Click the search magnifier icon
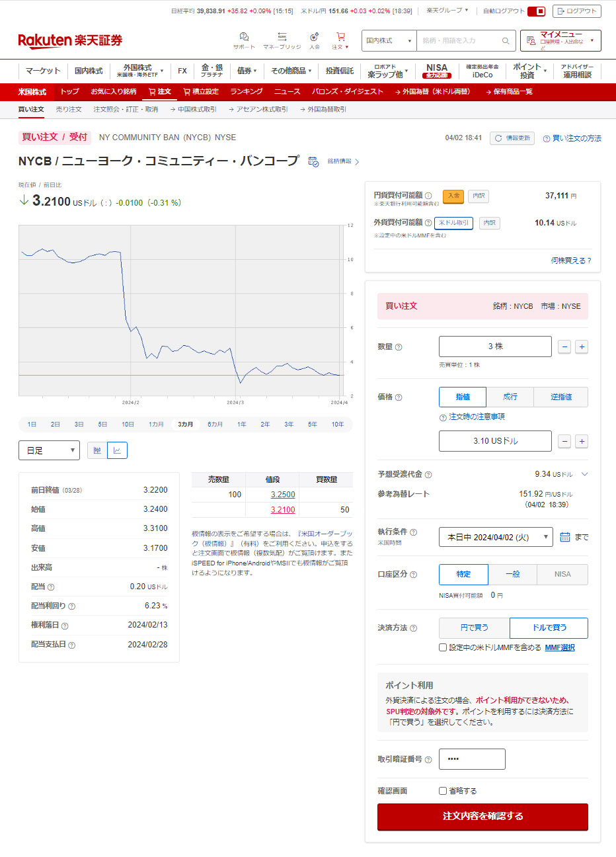616x857 pixels. tap(506, 41)
